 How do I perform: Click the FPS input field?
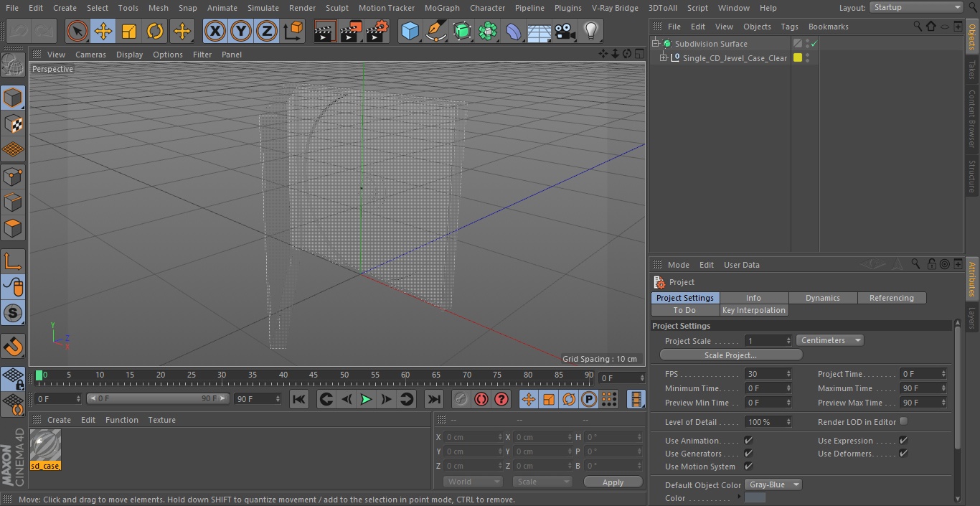coord(768,374)
